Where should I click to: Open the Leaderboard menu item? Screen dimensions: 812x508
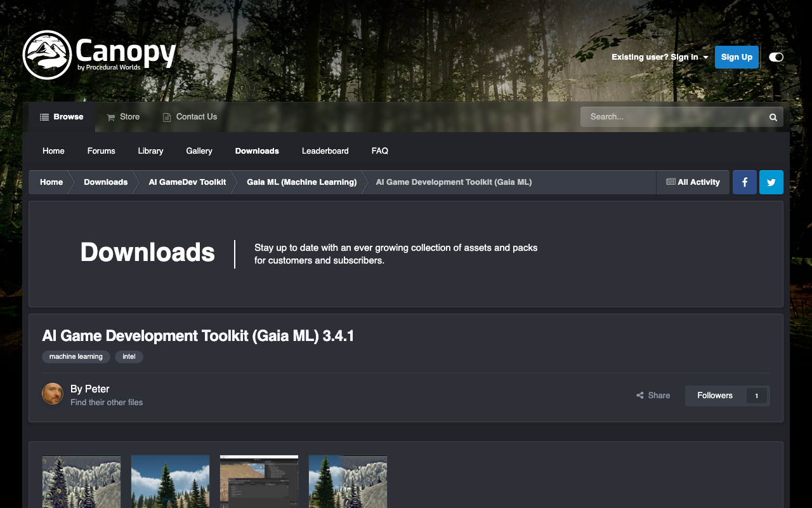pos(325,151)
